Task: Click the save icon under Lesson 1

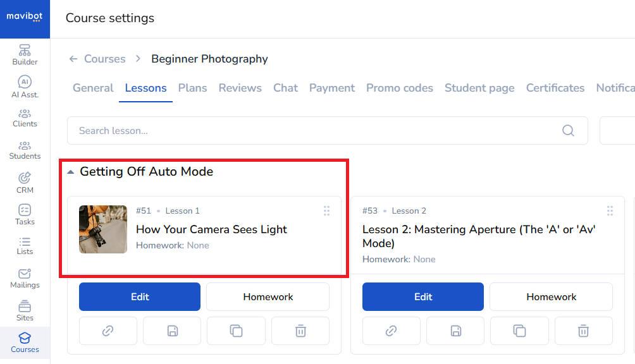Action: pyautogui.click(x=172, y=331)
